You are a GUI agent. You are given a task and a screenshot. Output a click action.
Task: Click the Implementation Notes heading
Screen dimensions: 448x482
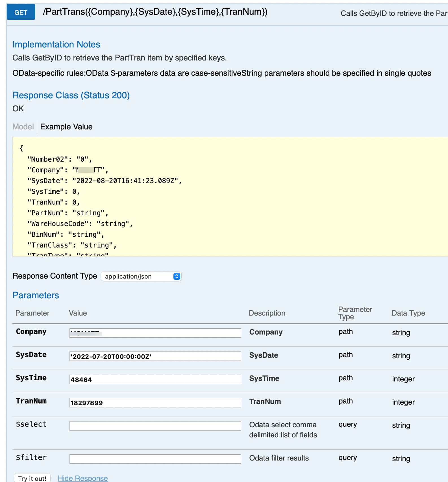tap(56, 44)
